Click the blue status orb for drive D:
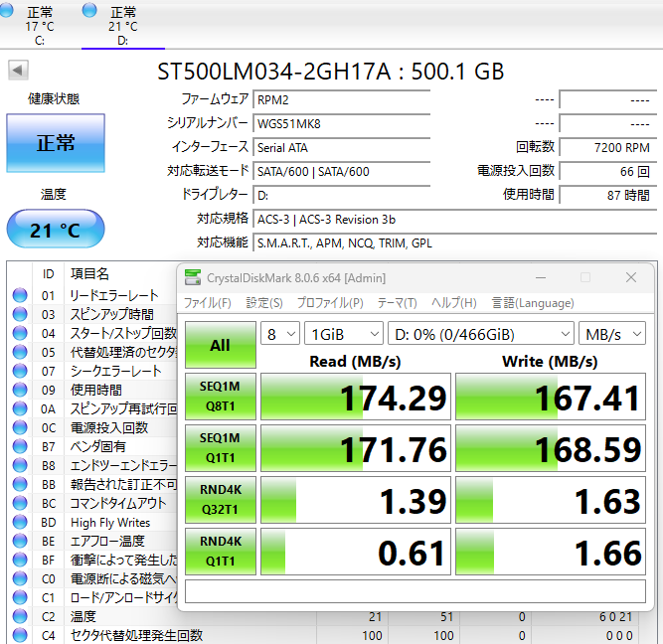The width and height of the screenshot is (663, 644). point(90,10)
